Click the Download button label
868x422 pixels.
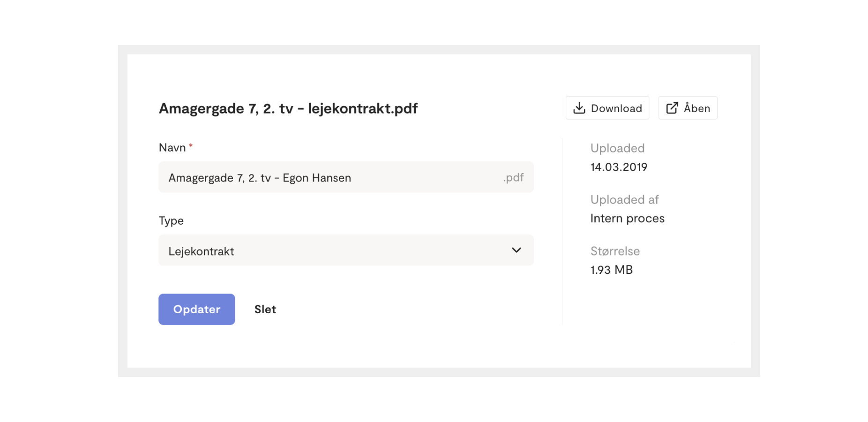click(x=616, y=108)
